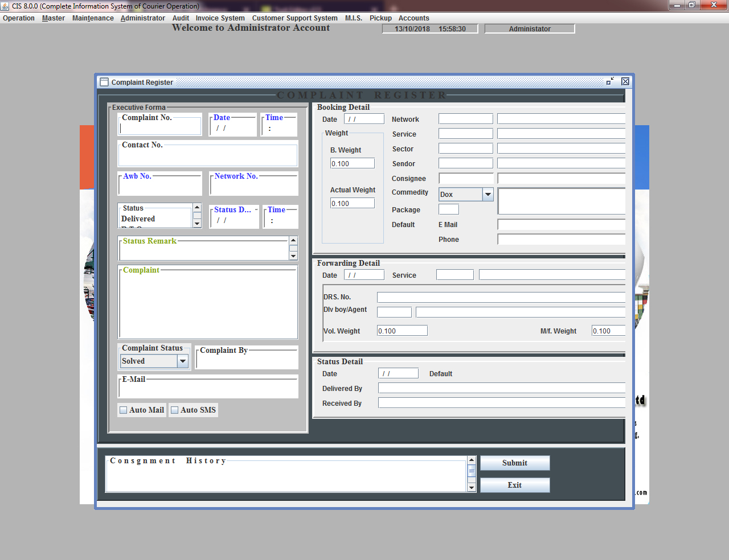Open the Complaint Status dropdown
This screenshot has width=729, height=560.
tap(183, 361)
